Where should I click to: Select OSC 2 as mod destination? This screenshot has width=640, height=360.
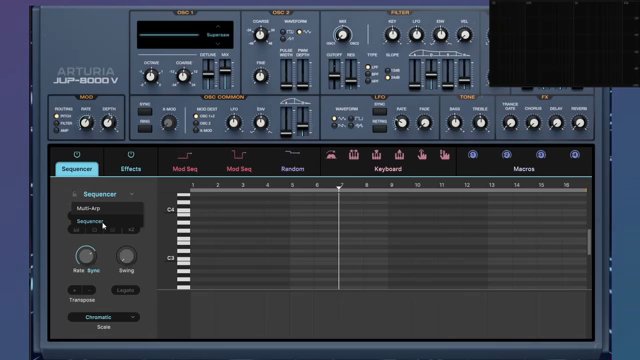tap(196, 123)
